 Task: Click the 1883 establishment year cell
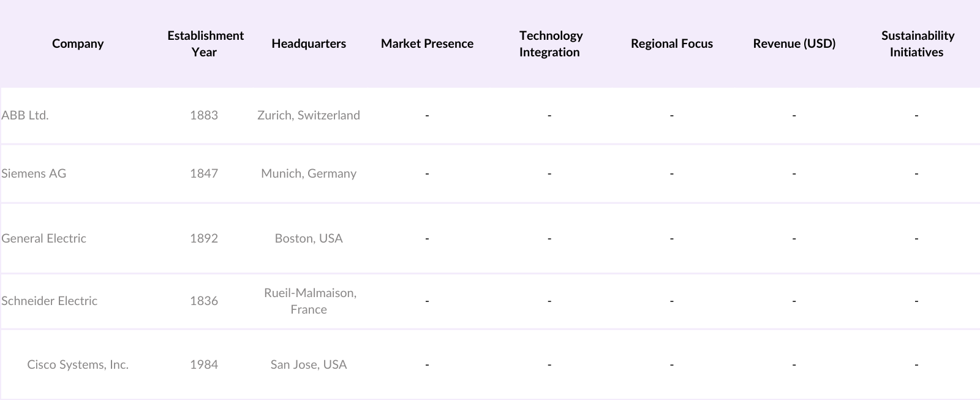[x=204, y=115]
